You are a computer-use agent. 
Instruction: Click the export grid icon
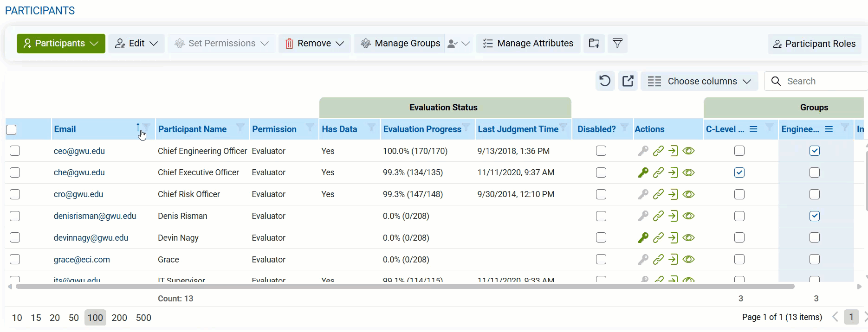click(x=628, y=81)
